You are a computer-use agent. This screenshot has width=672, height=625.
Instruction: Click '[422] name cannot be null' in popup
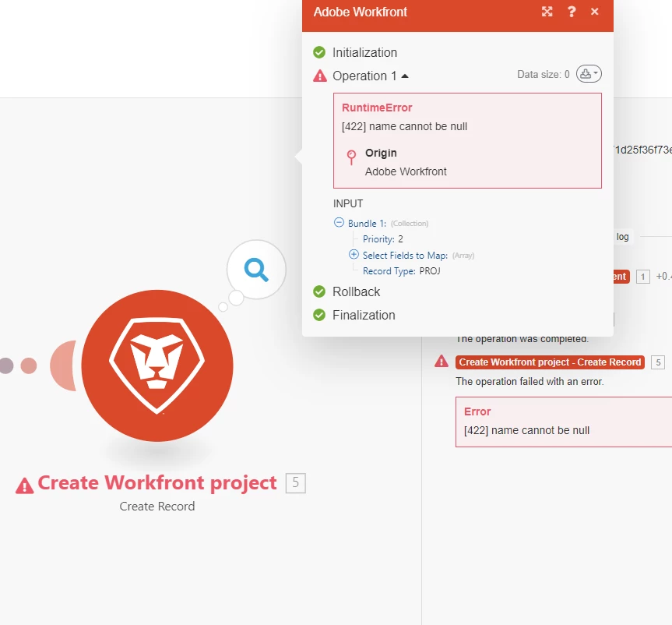[x=405, y=126]
